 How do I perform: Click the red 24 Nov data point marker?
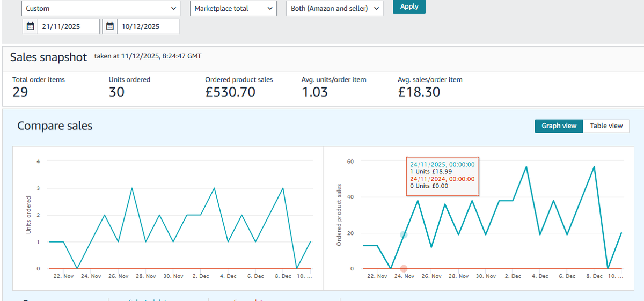pyautogui.click(x=404, y=268)
